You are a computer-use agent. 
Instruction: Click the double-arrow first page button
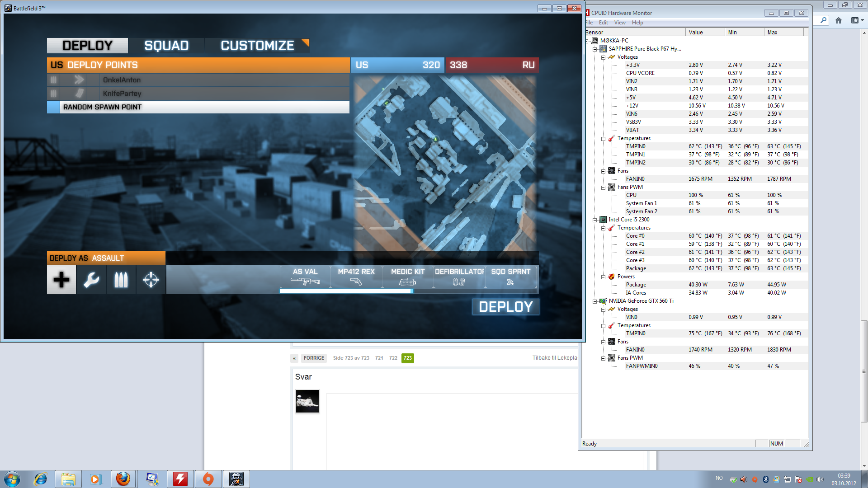click(x=294, y=358)
